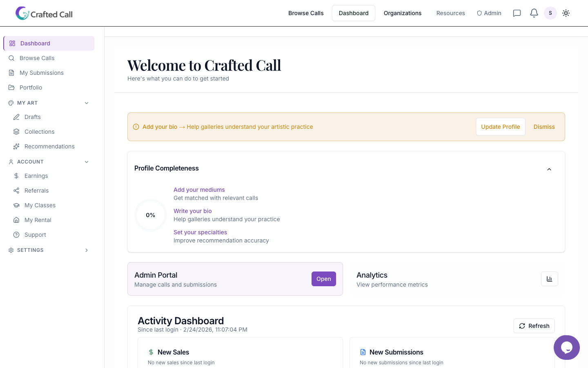588x368 pixels.
Task: Refresh the Activity Dashboard
Action: (x=534, y=325)
